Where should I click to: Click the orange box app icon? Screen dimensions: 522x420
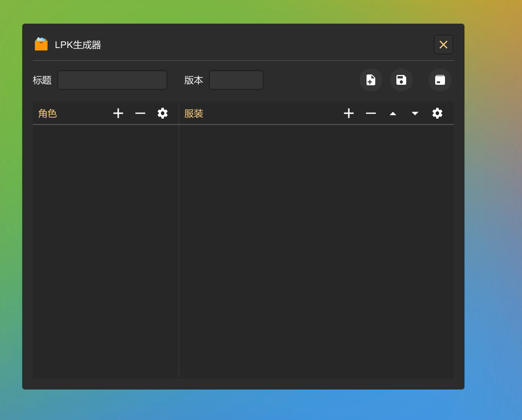(x=41, y=44)
